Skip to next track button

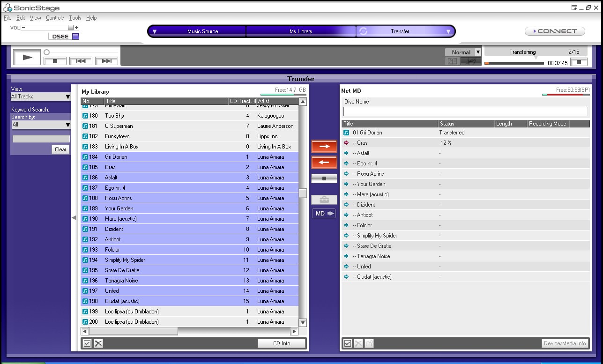point(106,61)
